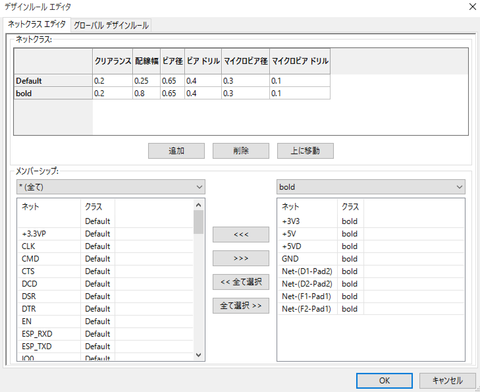Click the scroll down arrow in left net list
480x392 pixels.
coord(198,355)
